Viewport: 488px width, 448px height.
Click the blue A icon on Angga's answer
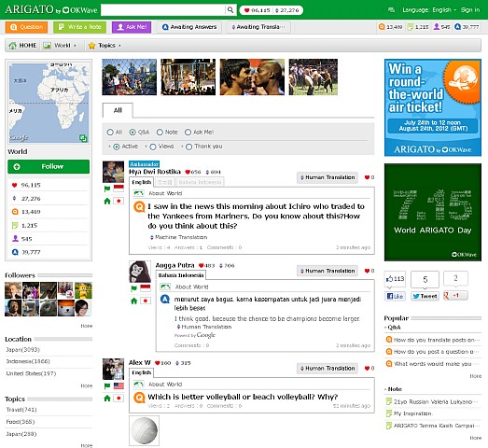tap(165, 300)
